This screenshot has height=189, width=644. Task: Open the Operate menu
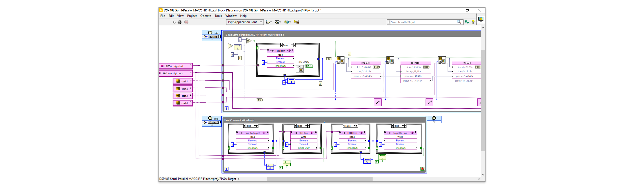coord(205,16)
